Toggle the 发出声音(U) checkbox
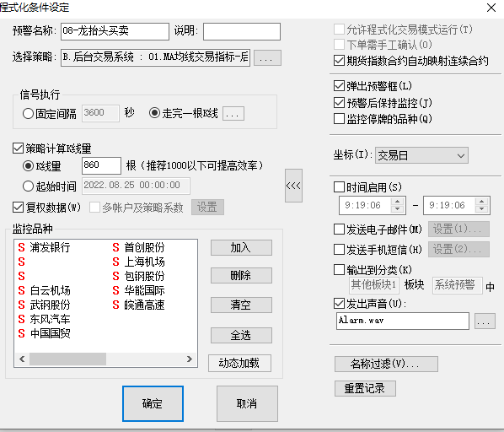 [339, 303]
